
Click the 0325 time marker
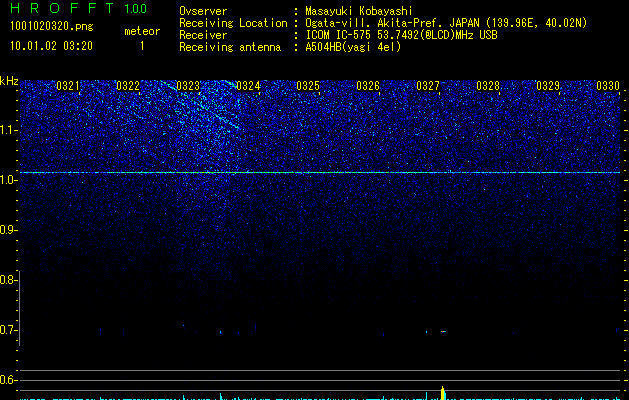coord(308,86)
